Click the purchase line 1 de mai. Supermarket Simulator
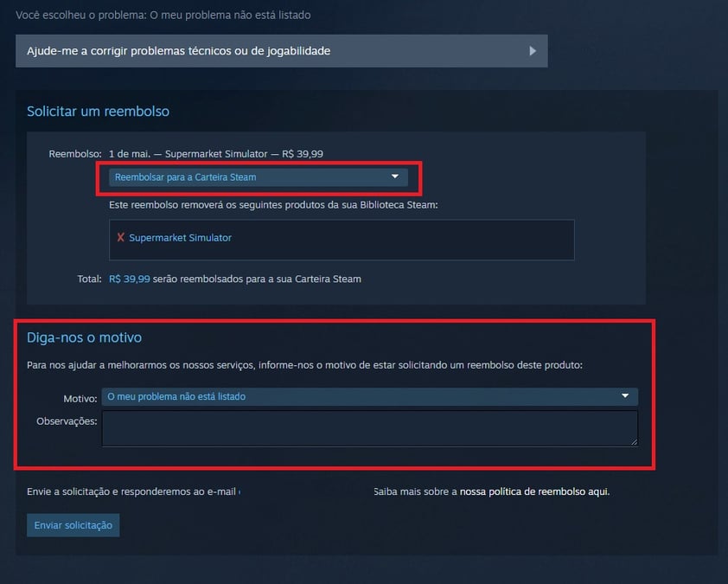Screen dimensions: 728x584 point(216,154)
